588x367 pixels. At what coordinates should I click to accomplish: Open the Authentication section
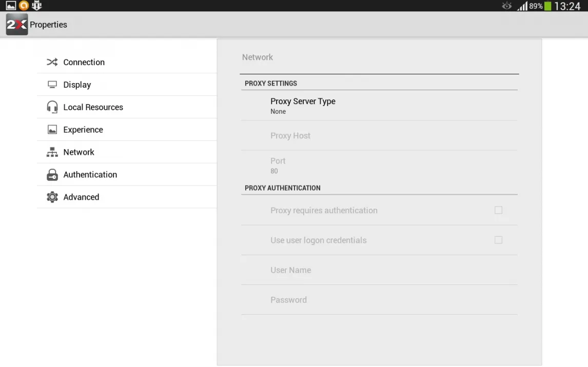(x=127, y=174)
